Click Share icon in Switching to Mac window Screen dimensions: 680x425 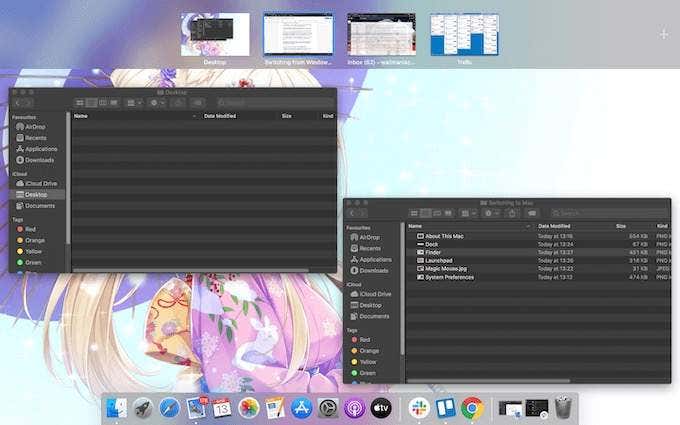[x=512, y=213]
